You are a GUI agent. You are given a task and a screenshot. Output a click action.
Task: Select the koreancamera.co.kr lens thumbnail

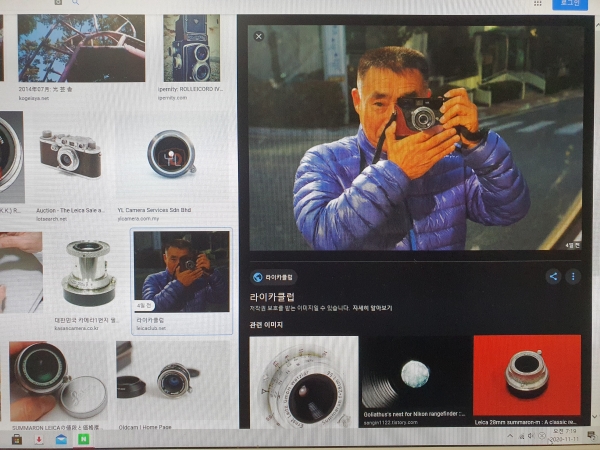pos(88,272)
